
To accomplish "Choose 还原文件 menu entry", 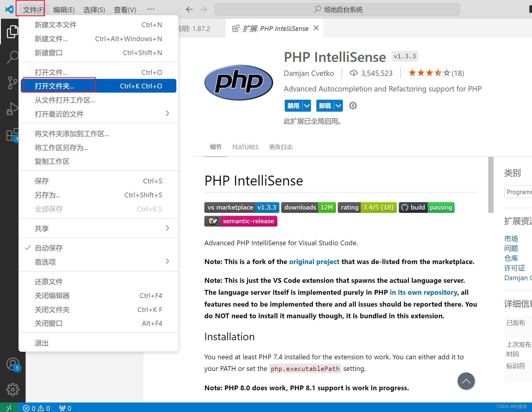I will [x=98, y=282].
